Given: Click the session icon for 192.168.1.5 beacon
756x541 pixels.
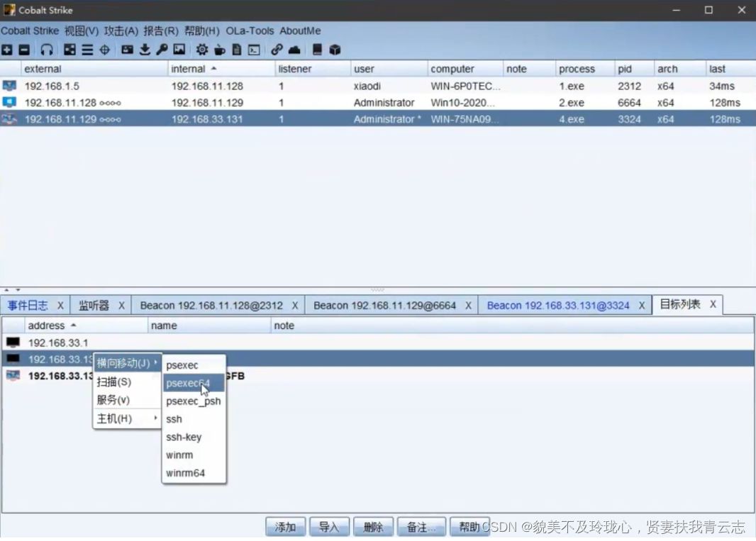Looking at the screenshot, I should tap(9, 86).
